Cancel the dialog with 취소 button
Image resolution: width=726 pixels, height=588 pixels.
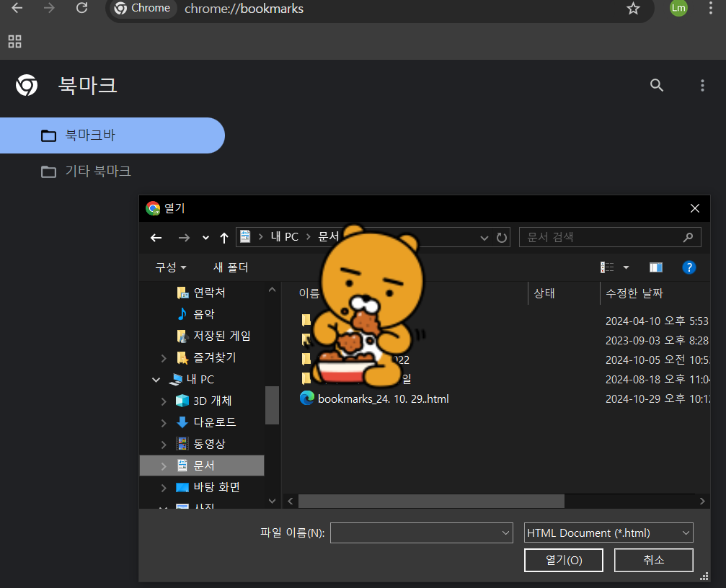click(653, 560)
